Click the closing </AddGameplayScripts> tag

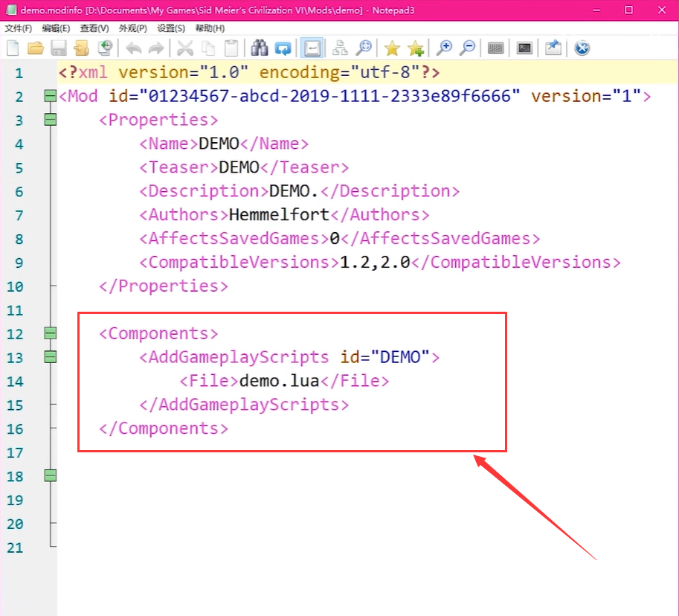(x=244, y=405)
